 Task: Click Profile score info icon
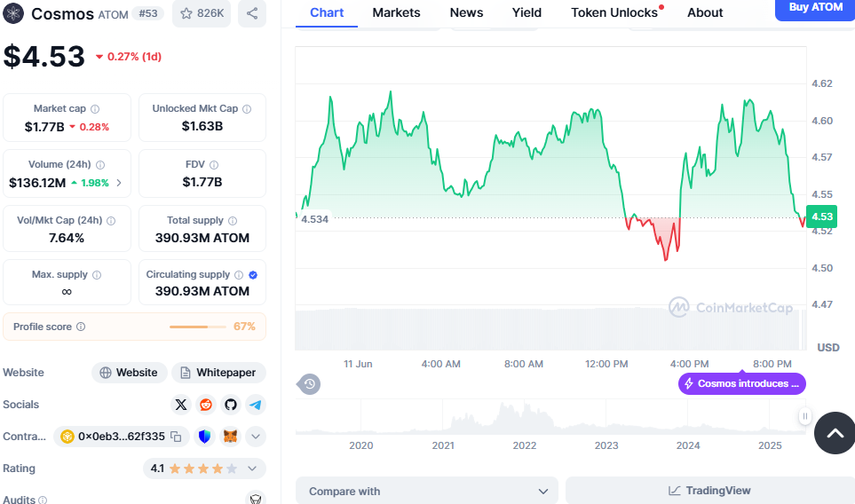coord(81,327)
